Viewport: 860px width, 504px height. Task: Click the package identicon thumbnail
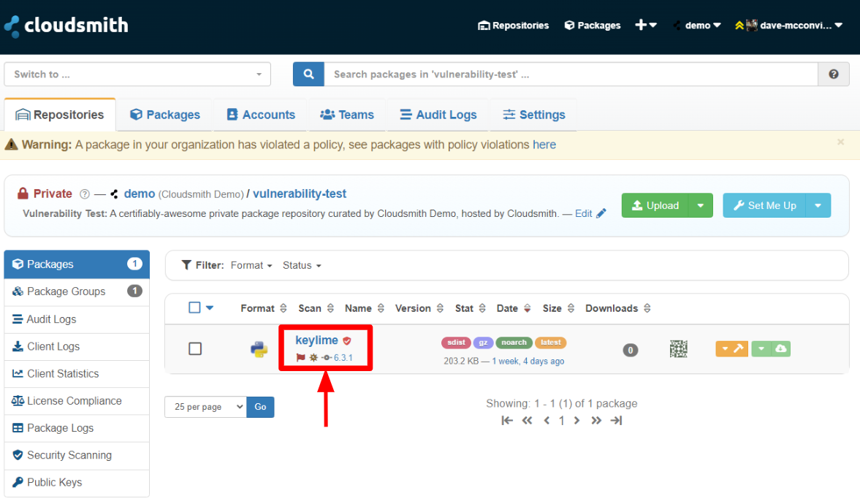tap(679, 349)
